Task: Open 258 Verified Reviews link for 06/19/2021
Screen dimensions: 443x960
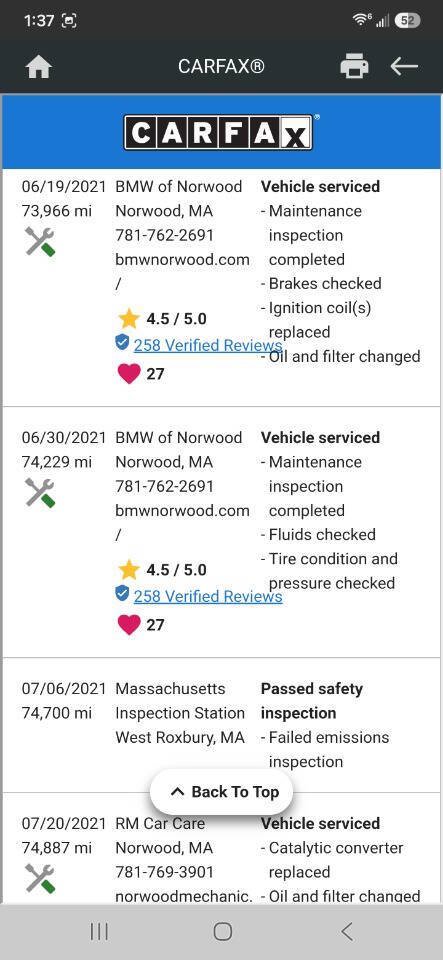Action: tap(208, 345)
